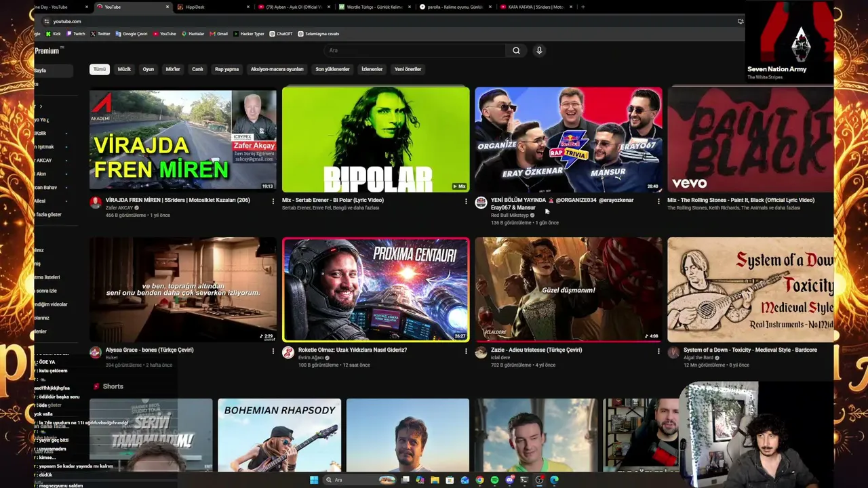Open Discord from the taskbar
The image size is (868, 488).
pyautogui.click(x=509, y=480)
